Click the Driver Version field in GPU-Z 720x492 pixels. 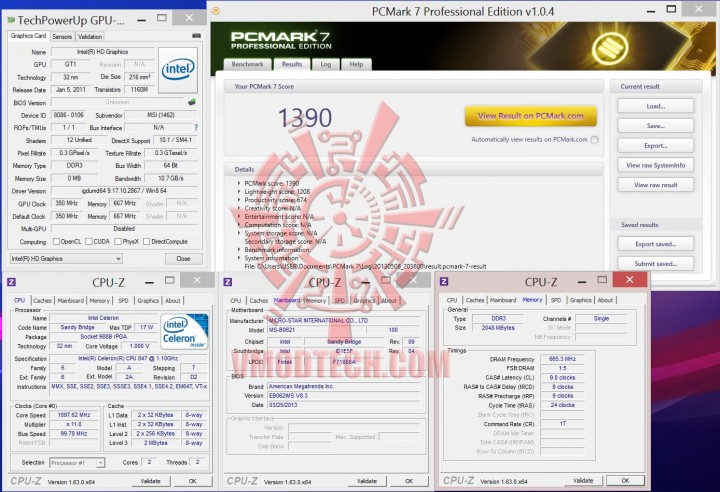click(x=124, y=191)
